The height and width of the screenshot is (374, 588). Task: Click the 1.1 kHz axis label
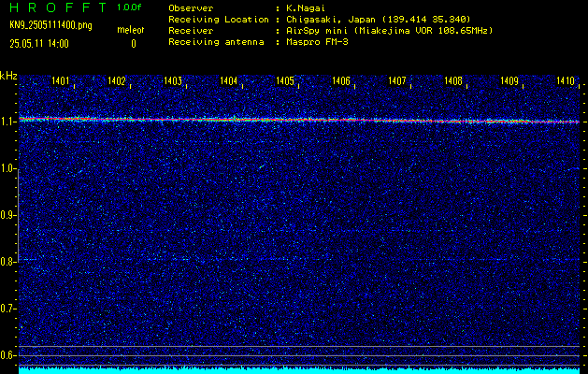(7, 122)
